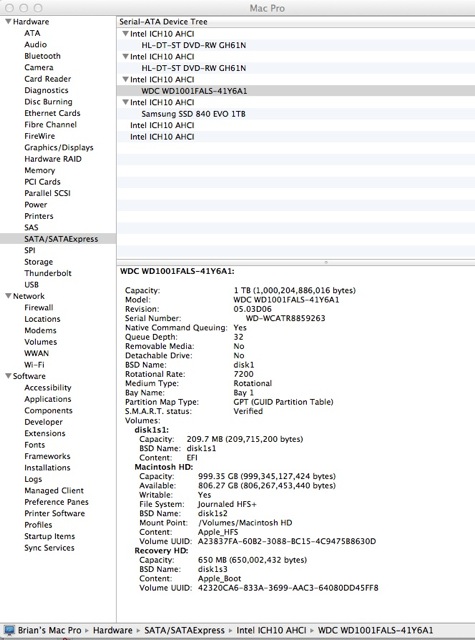Viewport: 475px width, 640px height.
Task: Open Modems under Network
Action: coord(40,330)
